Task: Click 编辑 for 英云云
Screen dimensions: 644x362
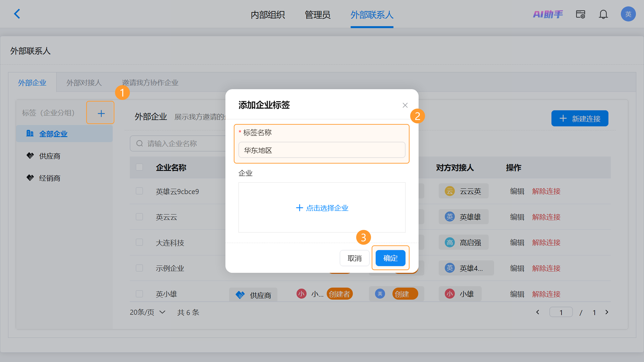Action: [517, 217]
